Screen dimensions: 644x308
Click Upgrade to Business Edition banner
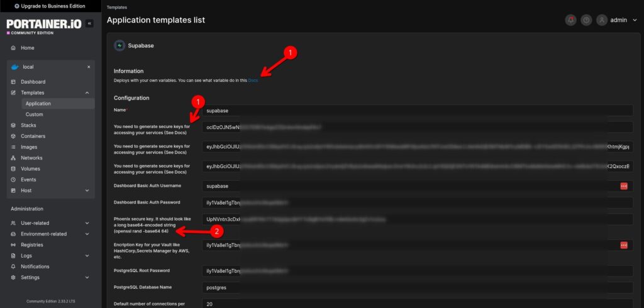pyautogui.click(x=50, y=6)
